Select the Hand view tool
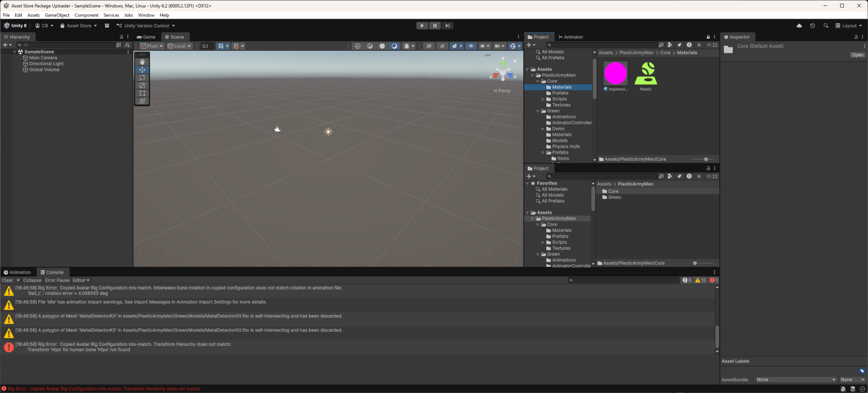The width and height of the screenshot is (868, 393). click(x=142, y=62)
